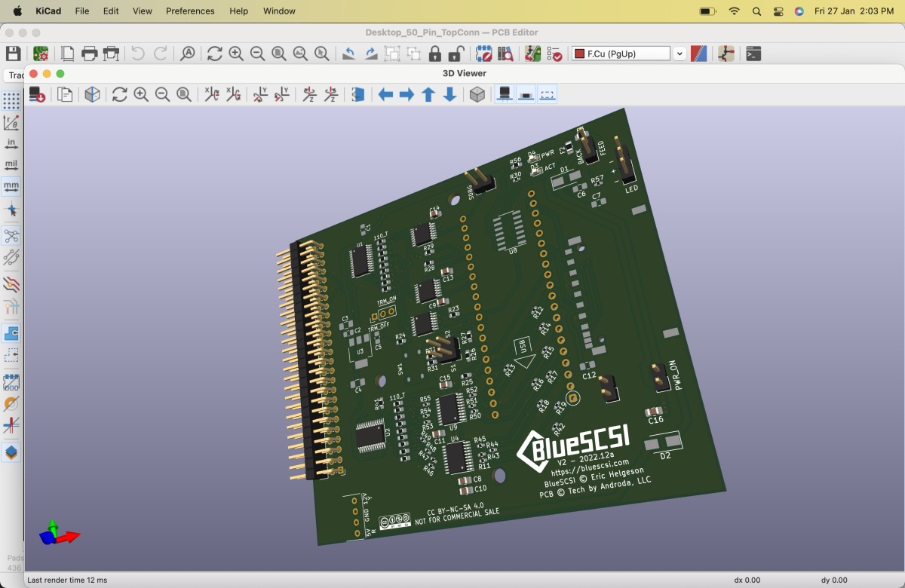This screenshot has width=905, height=588.
Task: Zoom to objects in PCB Editor
Action: (x=300, y=54)
